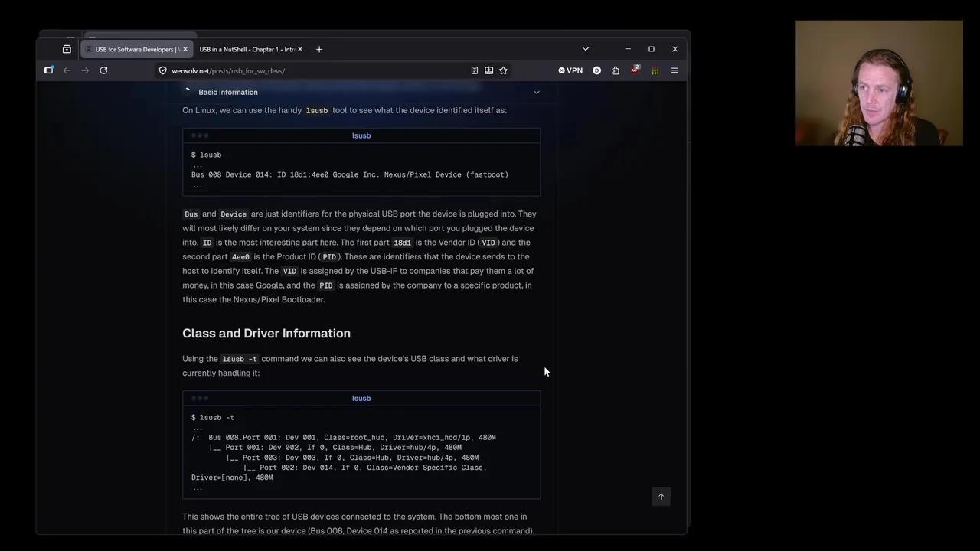The height and width of the screenshot is (551, 980).
Task: Expand the Basic Information section chevron
Action: tap(536, 93)
